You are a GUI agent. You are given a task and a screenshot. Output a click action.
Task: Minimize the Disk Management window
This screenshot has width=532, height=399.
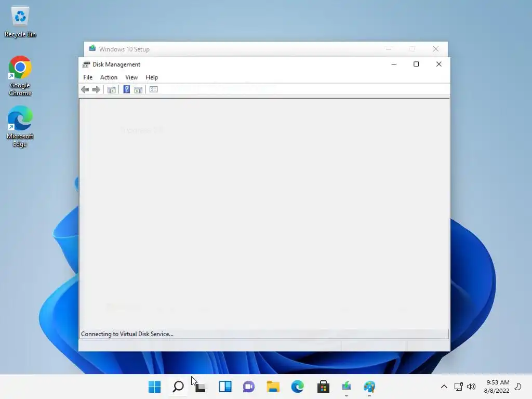(x=394, y=64)
